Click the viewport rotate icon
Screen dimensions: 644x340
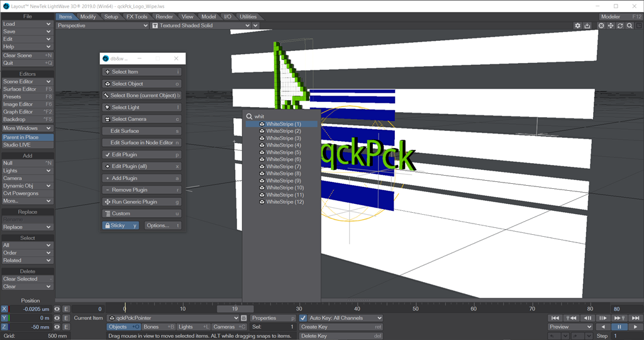tap(620, 25)
